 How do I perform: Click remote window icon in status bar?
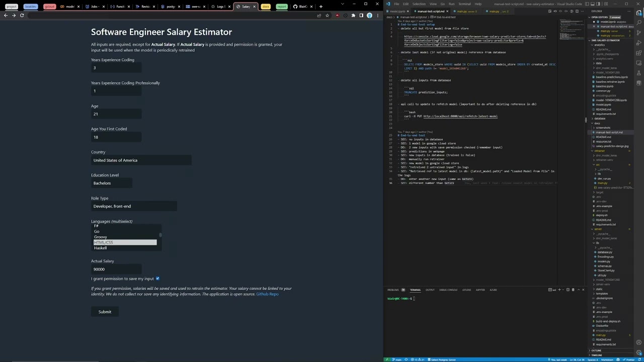[387, 359]
